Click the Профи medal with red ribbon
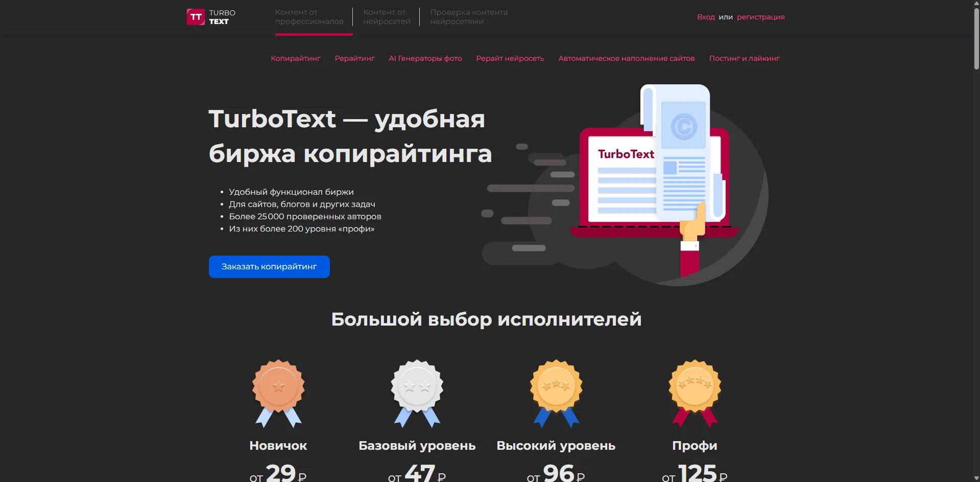 tap(695, 393)
